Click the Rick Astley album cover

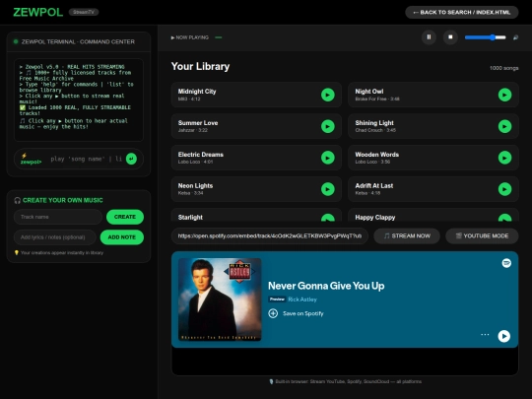point(220,299)
